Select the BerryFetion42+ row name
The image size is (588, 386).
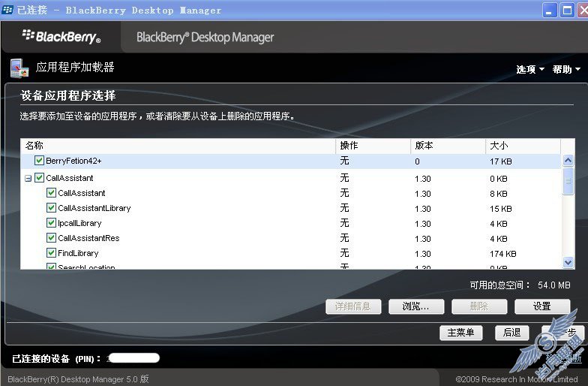tap(73, 161)
